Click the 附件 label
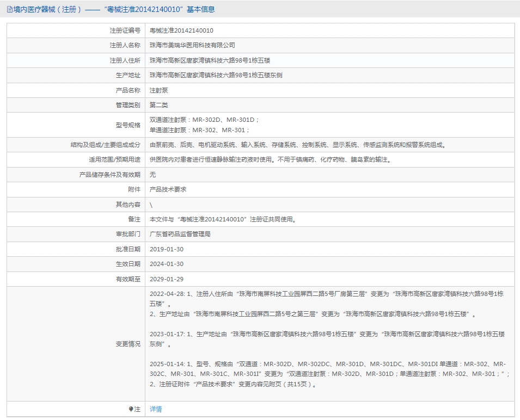The image size is (520, 420). tap(134, 189)
